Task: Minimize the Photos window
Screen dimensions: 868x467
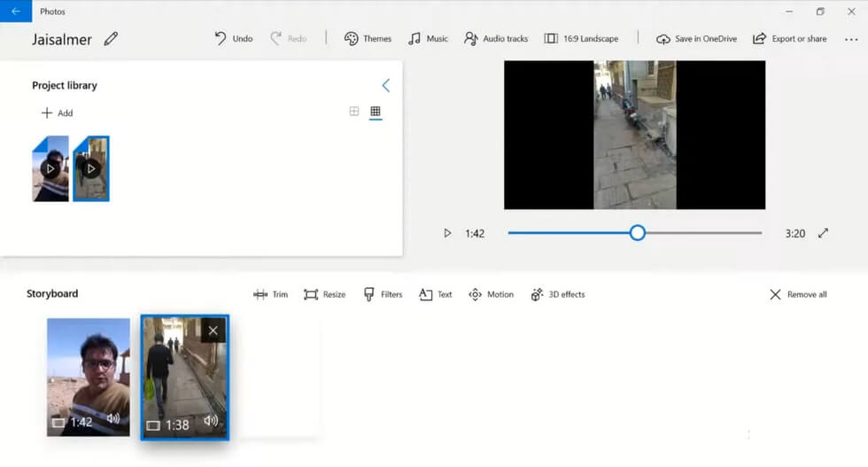Action: (789, 12)
